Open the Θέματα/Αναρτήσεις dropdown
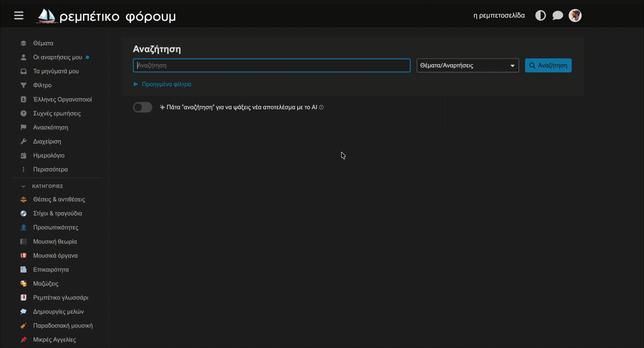Viewport: 644px width, 348px height. tap(468, 65)
